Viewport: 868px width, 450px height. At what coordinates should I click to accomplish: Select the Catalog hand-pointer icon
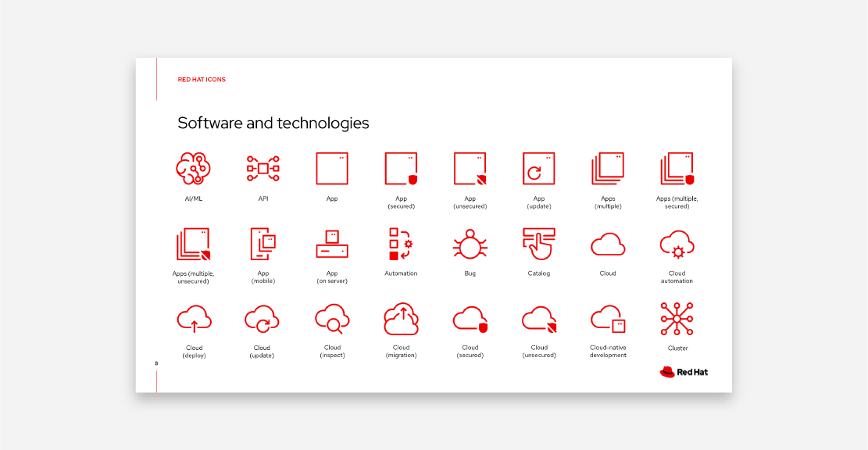click(538, 244)
